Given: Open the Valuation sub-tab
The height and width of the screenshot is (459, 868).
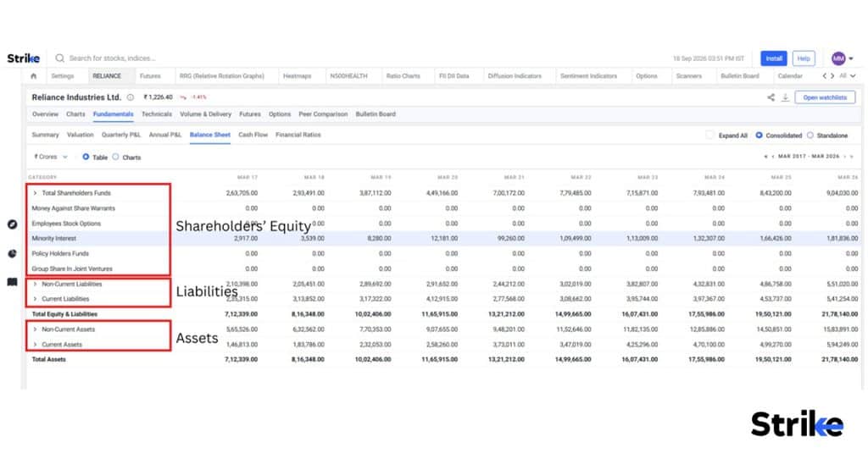Looking at the screenshot, I should (81, 135).
